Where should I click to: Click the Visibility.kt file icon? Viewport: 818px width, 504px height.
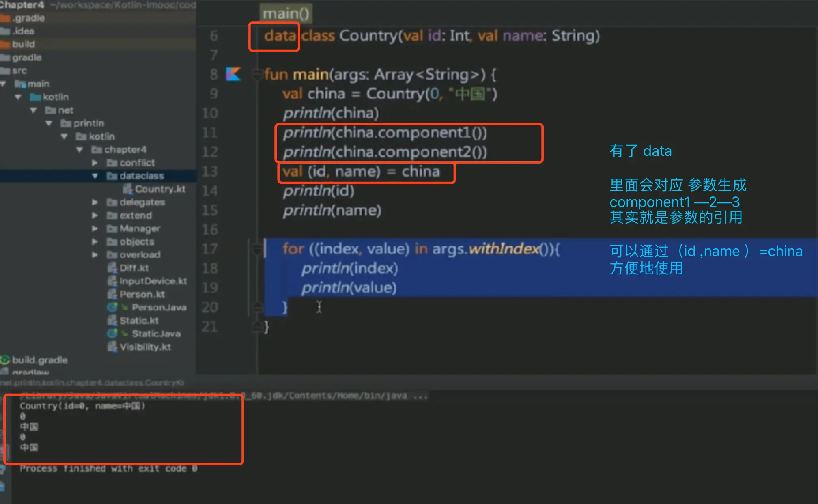[x=112, y=347]
